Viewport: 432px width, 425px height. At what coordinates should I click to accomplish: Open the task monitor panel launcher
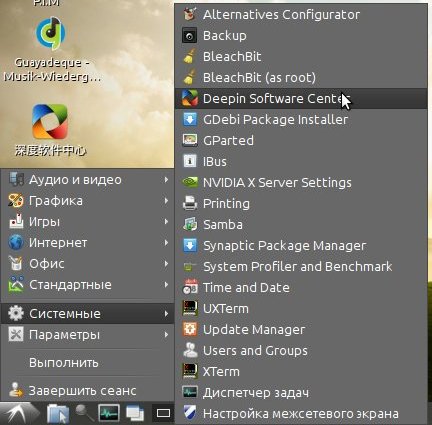(x=109, y=413)
